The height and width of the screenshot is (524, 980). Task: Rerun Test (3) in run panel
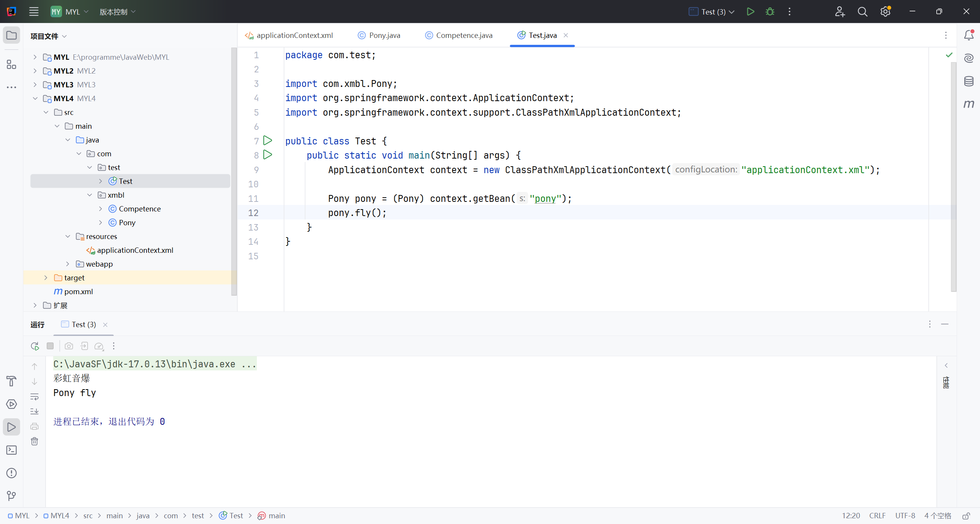[x=35, y=346]
